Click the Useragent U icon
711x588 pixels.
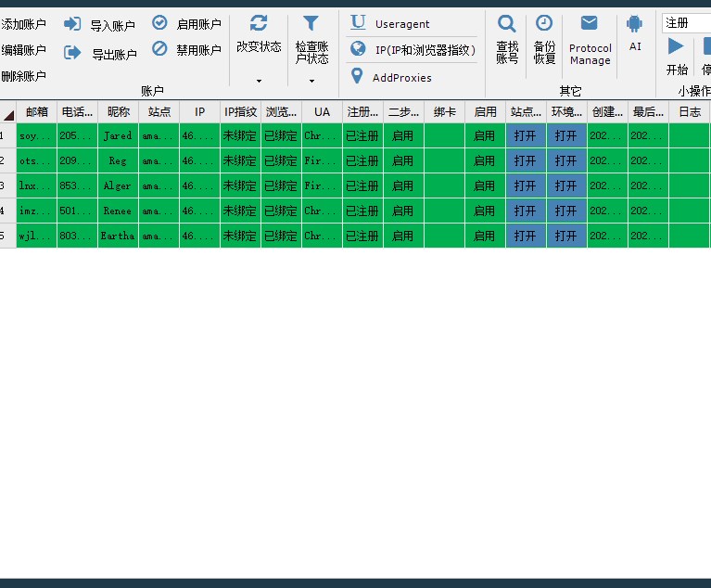tap(358, 21)
